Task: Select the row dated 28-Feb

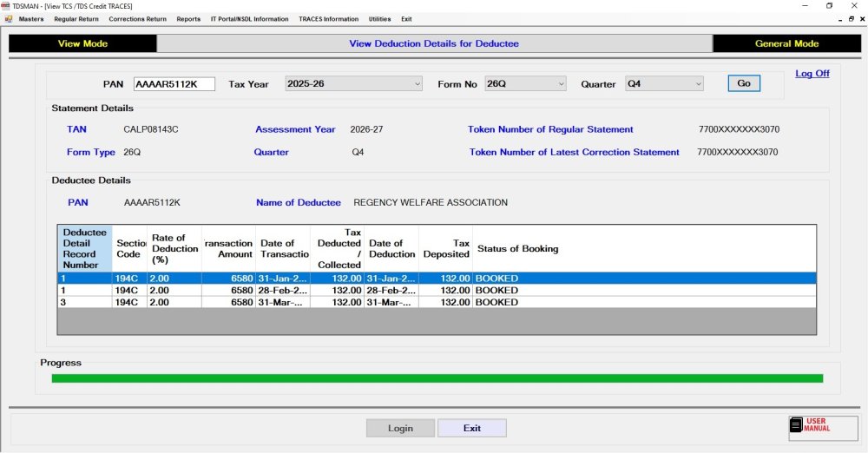Action: coord(437,290)
